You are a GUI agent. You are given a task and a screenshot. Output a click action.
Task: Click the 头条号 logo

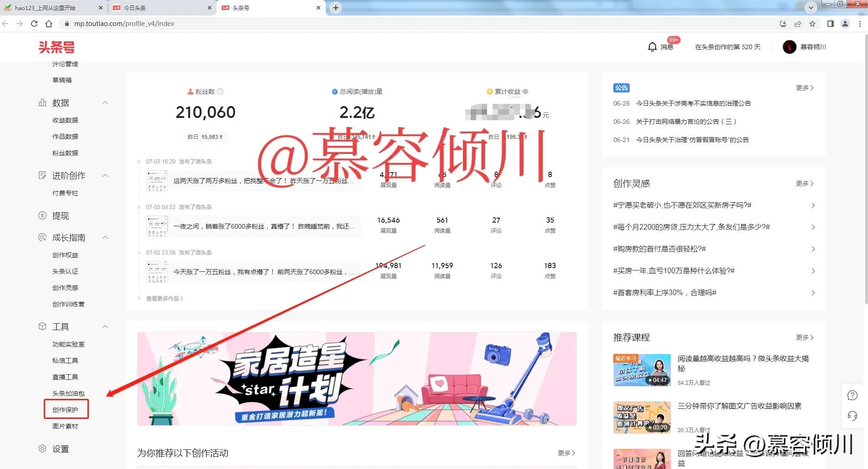click(56, 47)
